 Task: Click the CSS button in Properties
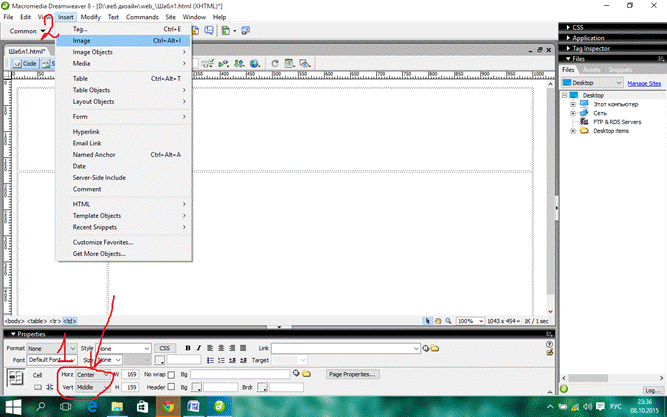click(x=165, y=348)
